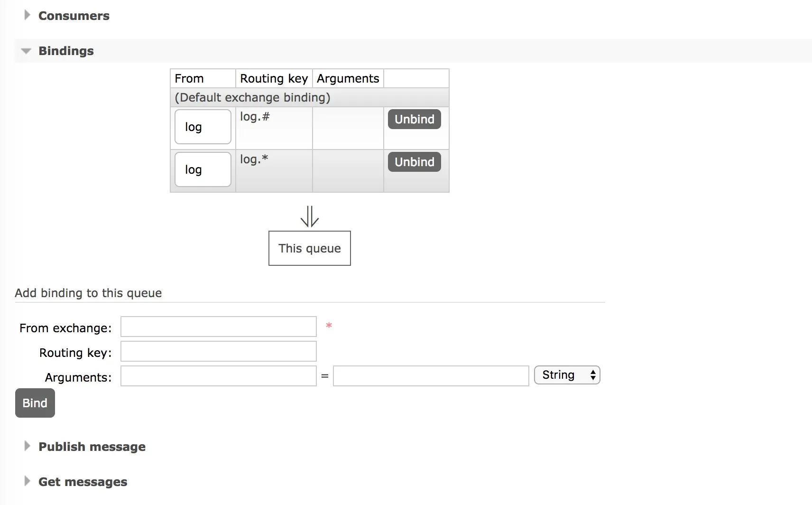This screenshot has width=812, height=505.
Task: Click the This queue box
Action: (x=309, y=248)
